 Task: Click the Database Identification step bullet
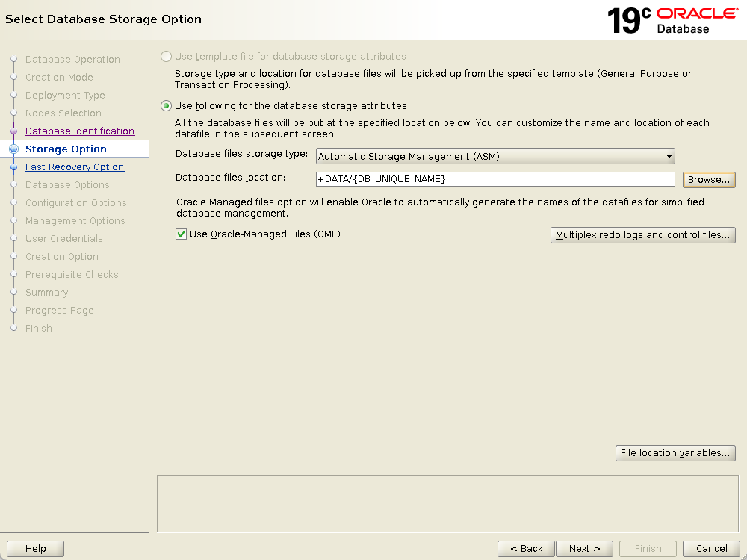point(13,131)
